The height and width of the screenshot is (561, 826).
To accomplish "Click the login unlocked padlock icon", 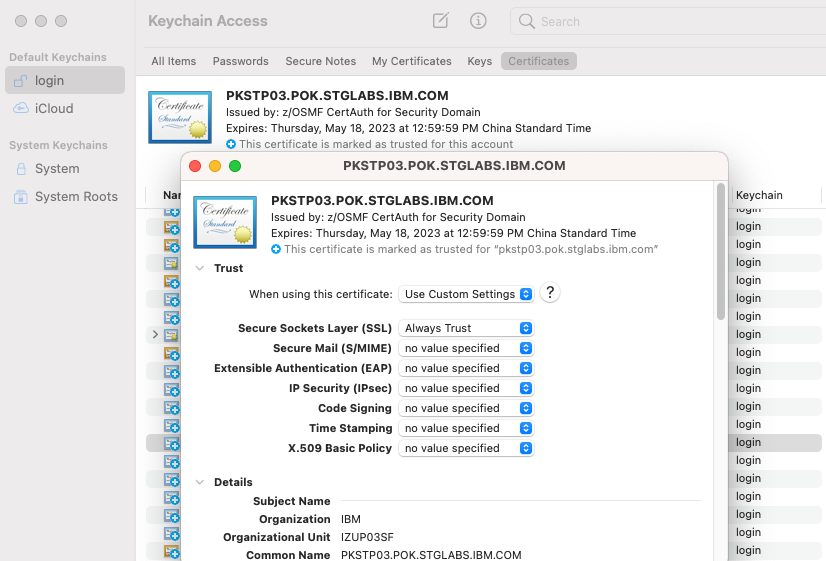I will [21, 81].
